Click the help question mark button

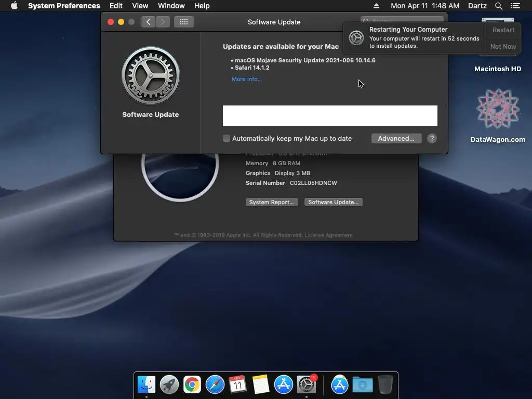pos(432,138)
